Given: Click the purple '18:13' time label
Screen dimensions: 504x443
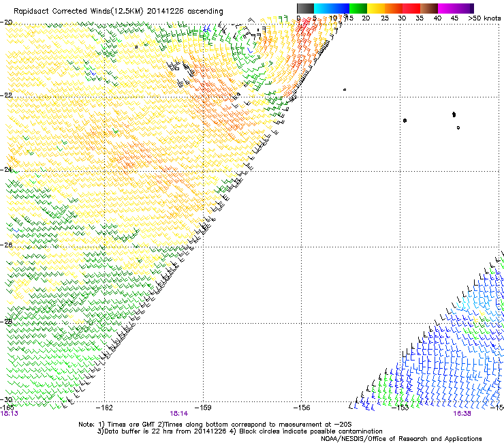Looking at the screenshot, I should coord(10,414).
